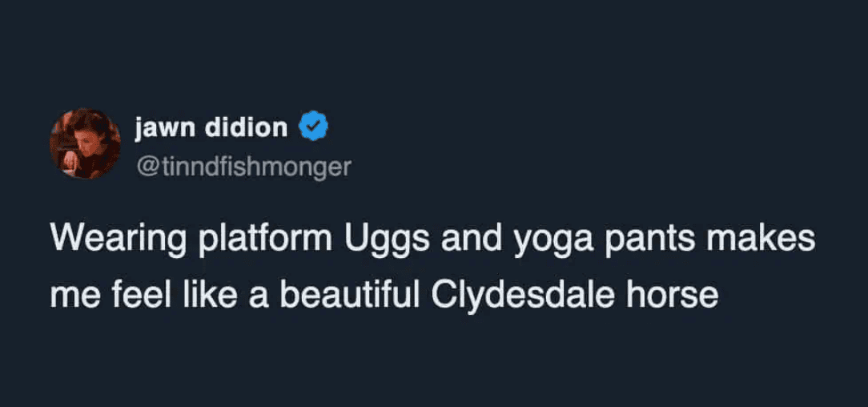The width and height of the screenshot is (868, 407).
Task: Click the word "jawn" in the display name
Action: coord(163,127)
